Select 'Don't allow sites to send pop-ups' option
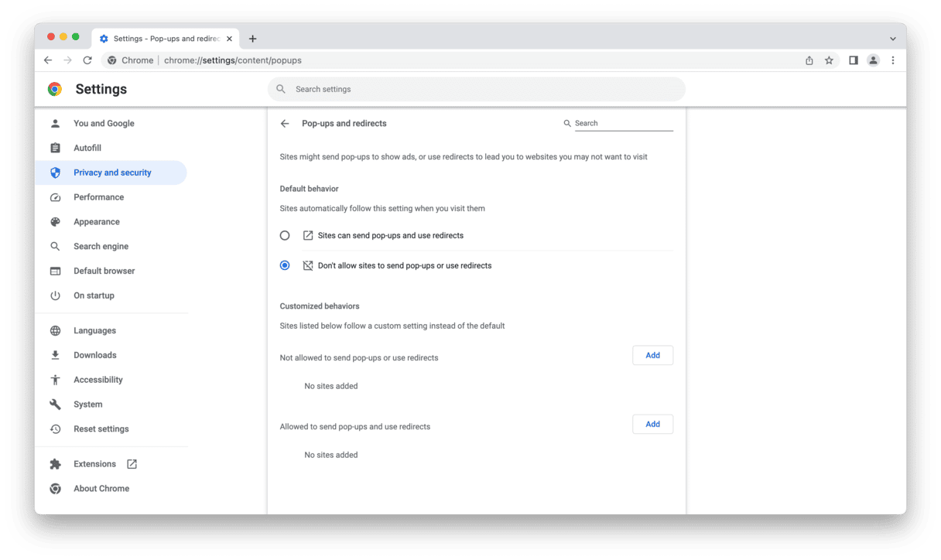Viewport: 941px width, 560px height. [x=285, y=265]
